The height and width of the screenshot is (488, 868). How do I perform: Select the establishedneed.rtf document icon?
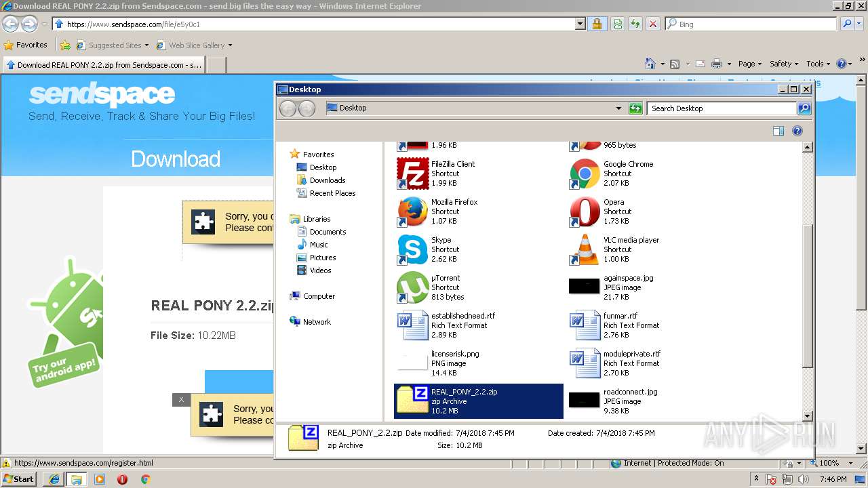(412, 325)
